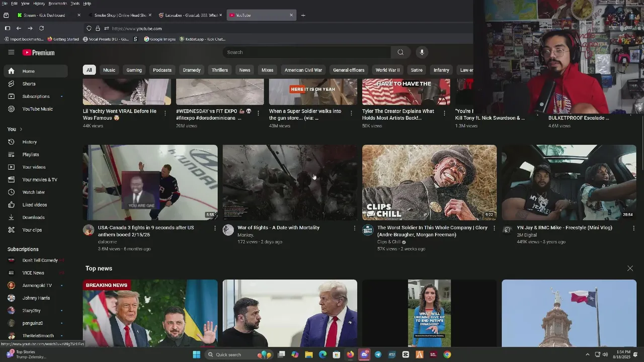Screen dimensions: 644x362
Task: Start voice search with microphone
Action: 422,52
